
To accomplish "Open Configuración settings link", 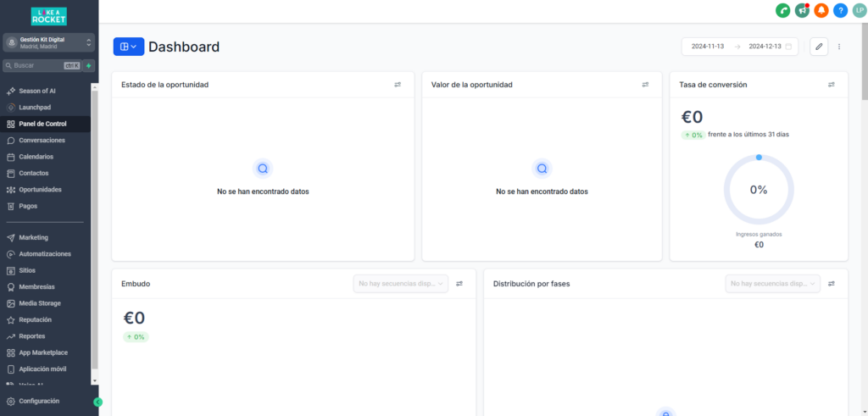I will tap(39, 401).
